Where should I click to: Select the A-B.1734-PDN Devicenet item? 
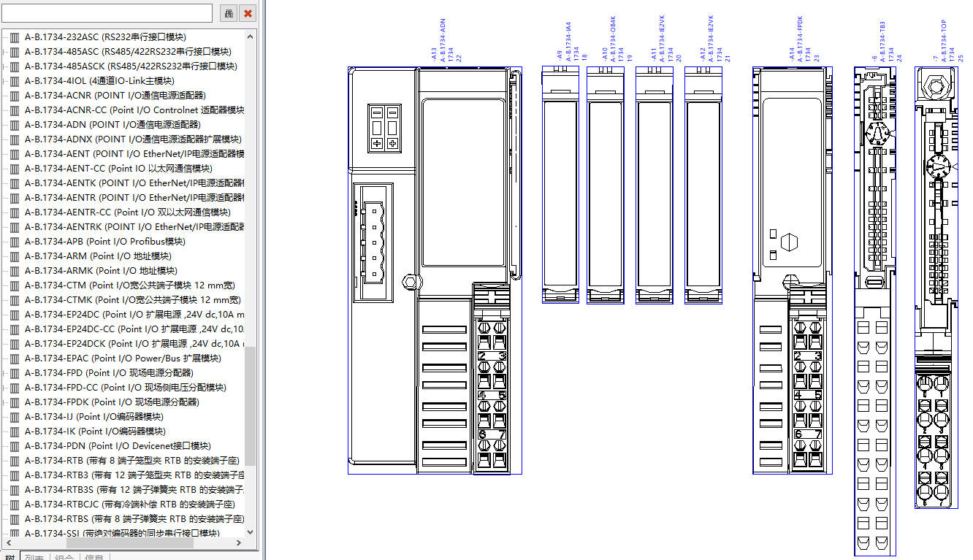[117, 446]
